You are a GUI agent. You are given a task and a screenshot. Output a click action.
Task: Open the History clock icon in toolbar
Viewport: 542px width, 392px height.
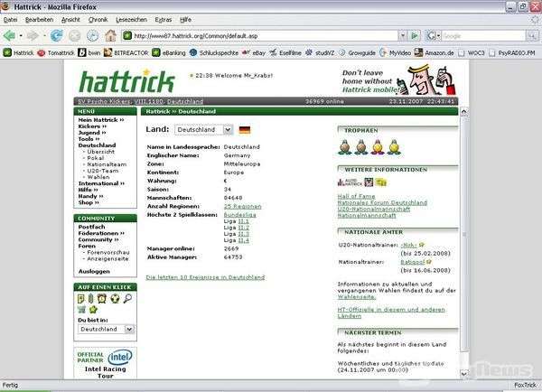pyautogui.click(x=92, y=35)
